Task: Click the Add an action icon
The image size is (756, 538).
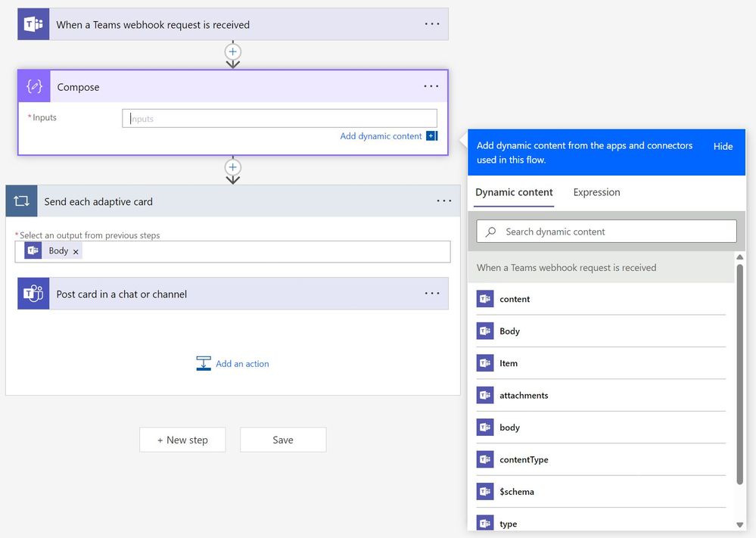Action: pyautogui.click(x=204, y=363)
